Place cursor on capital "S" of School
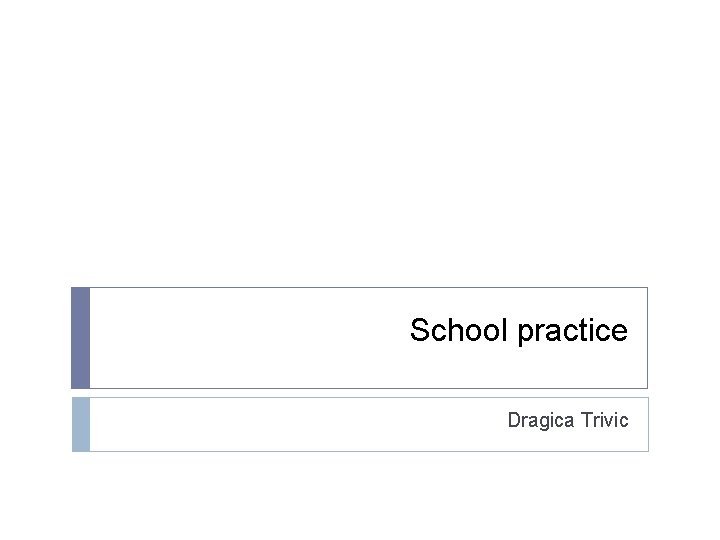The height and width of the screenshot is (540, 720). (419, 331)
